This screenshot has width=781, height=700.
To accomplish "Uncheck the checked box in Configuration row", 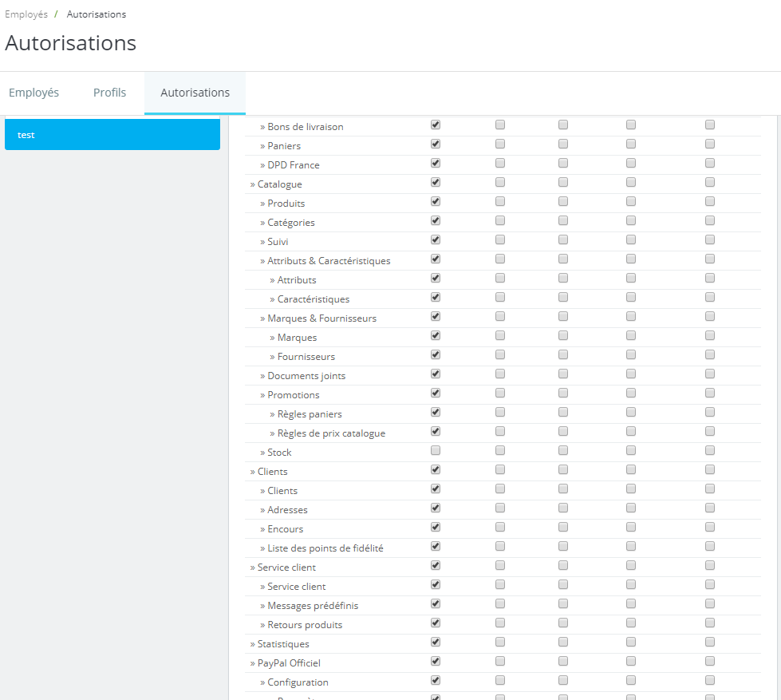I will 436,681.
